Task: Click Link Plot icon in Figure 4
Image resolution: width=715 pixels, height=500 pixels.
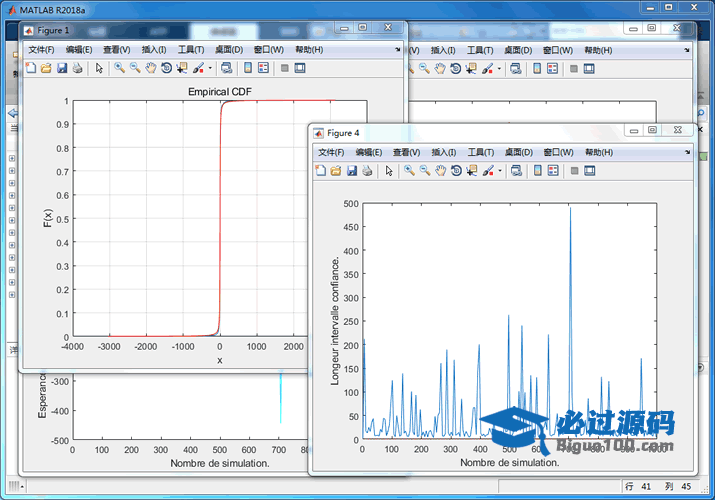Action: point(516,171)
